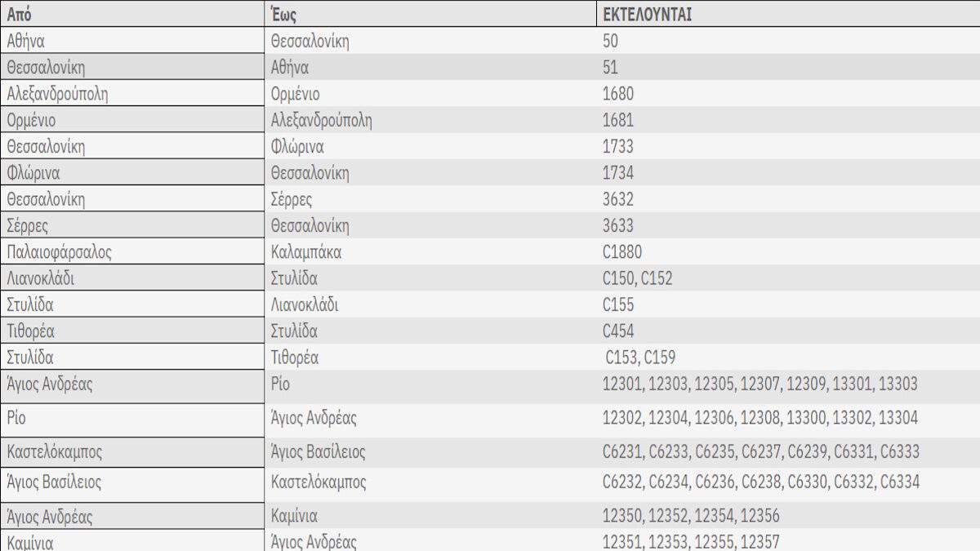980x551 pixels.
Task: Click the 'Τιθορέα' origin cell
Action: coord(31,331)
